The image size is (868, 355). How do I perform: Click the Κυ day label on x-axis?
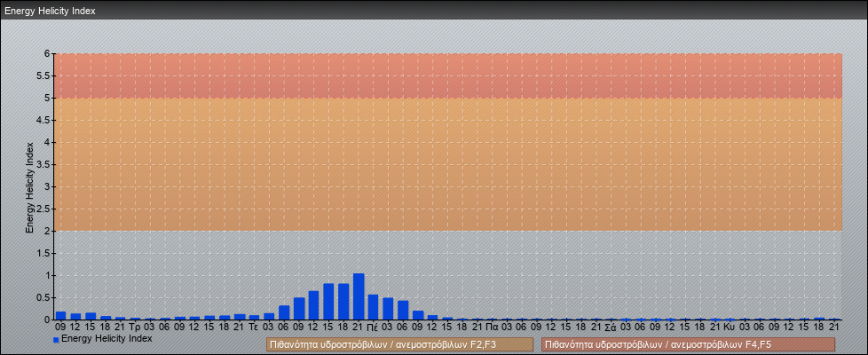[730, 327]
